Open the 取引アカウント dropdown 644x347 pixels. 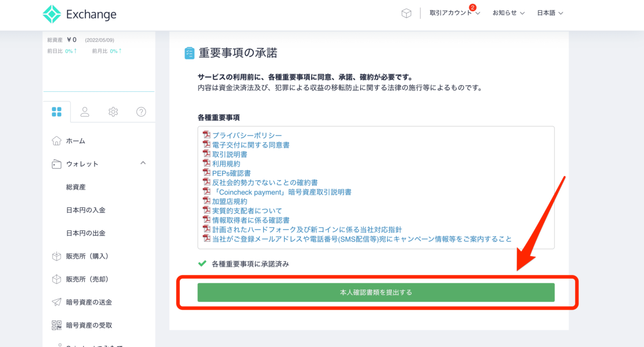tap(455, 13)
